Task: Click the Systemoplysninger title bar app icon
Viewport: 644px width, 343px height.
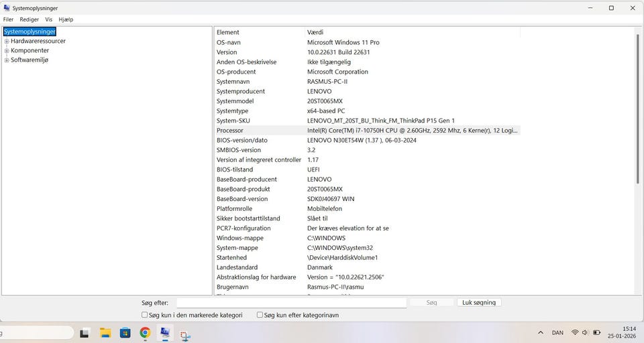Action: (7, 8)
